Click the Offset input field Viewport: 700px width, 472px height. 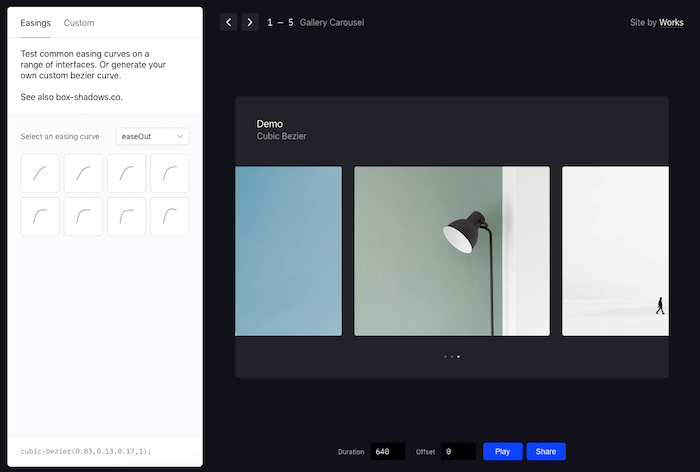click(459, 452)
